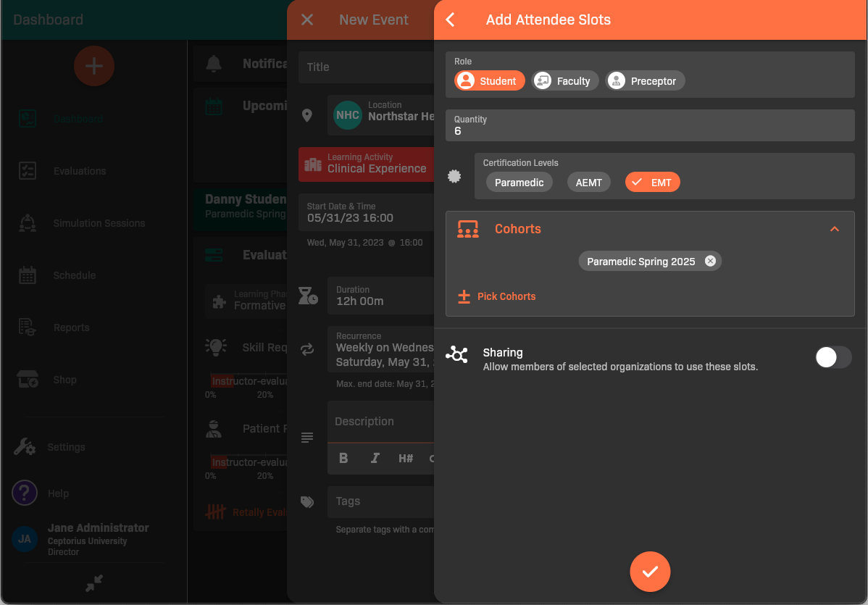The height and width of the screenshot is (605, 868).
Task: Remove the Paramedic Spring 2025 cohort chip
Action: pos(710,262)
